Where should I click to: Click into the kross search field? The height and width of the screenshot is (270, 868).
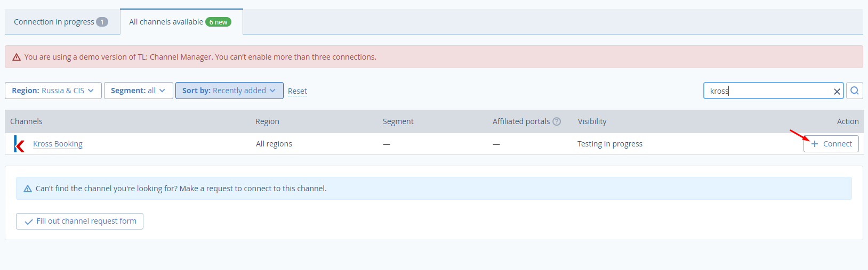click(768, 91)
